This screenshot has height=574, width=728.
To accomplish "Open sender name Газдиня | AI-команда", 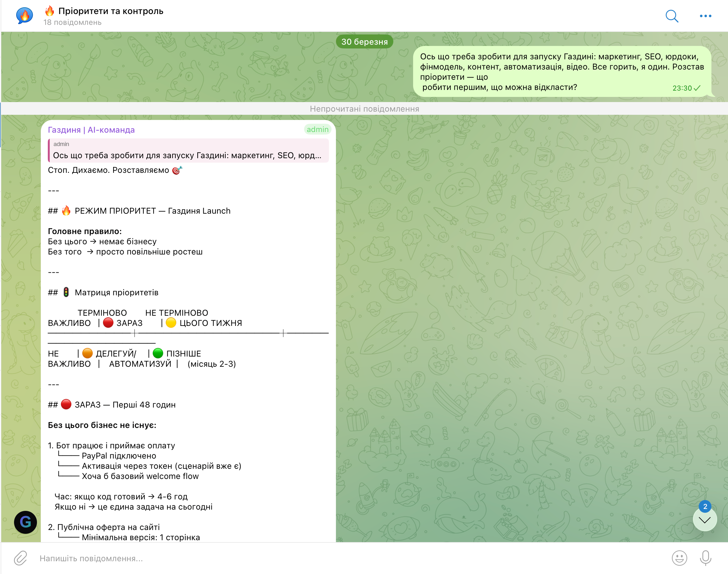I will click(x=91, y=130).
